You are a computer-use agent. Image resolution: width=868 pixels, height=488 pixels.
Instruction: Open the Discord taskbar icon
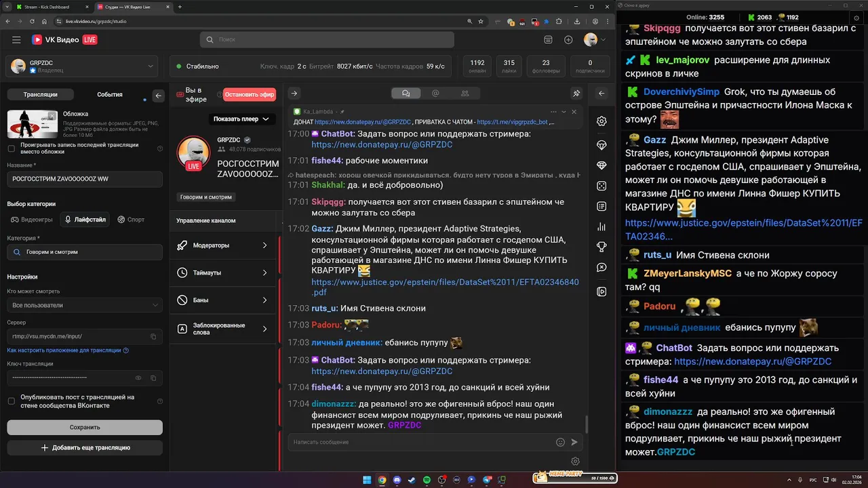(x=397, y=480)
